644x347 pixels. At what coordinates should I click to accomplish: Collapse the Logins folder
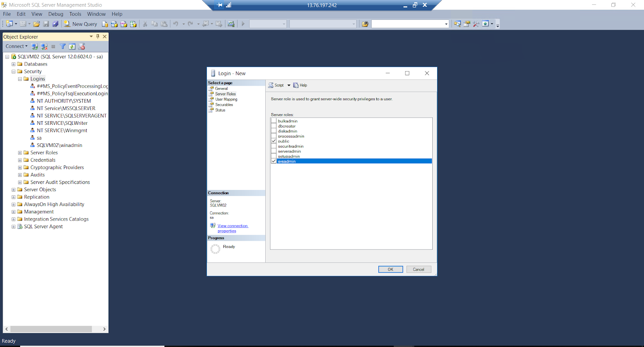(x=20, y=79)
